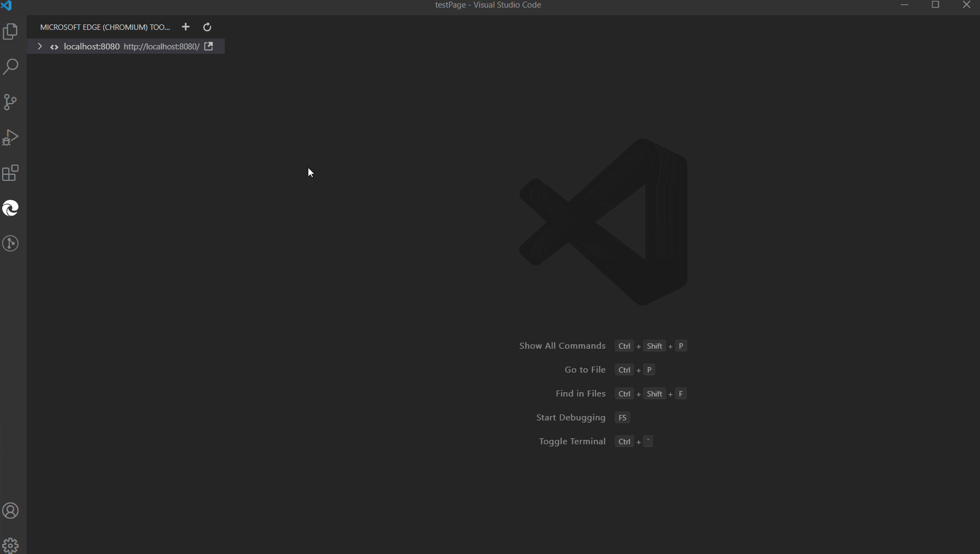The height and width of the screenshot is (554, 980).
Task: Select the localhost:8080 target entry
Action: pos(91,47)
